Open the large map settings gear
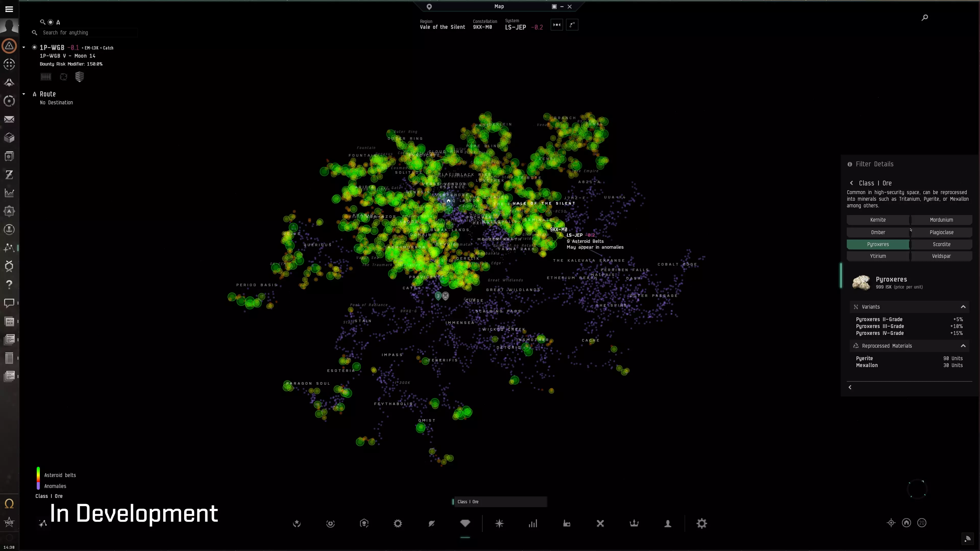 pyautogui.click(x=702, y=524)
